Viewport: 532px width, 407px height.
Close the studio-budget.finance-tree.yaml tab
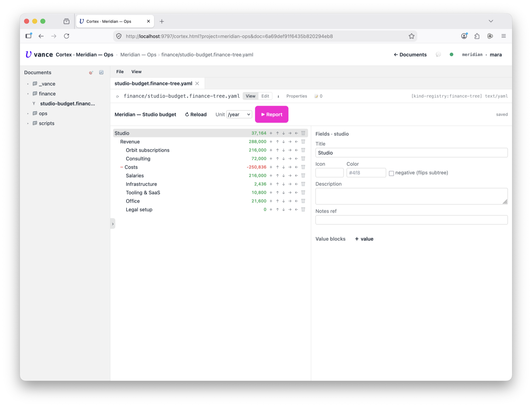[197, 83]
